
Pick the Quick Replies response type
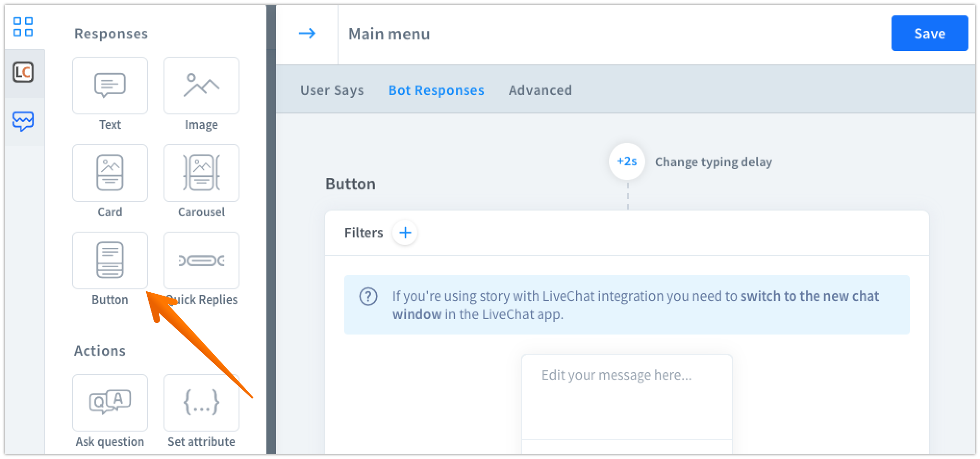tap(201, 260)
